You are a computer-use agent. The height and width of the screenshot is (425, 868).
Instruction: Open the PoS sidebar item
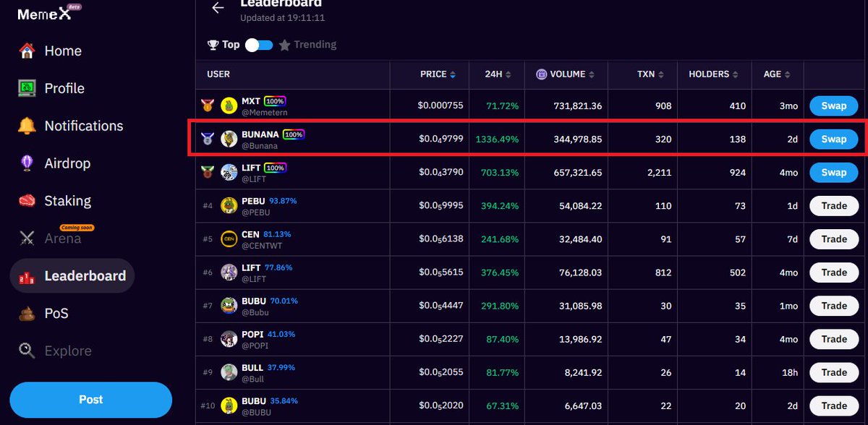click(x=43, y=313)
